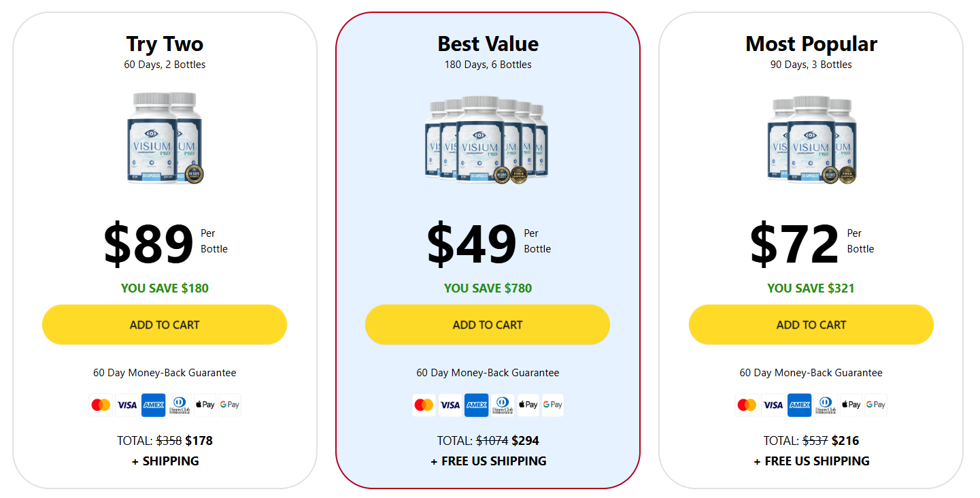Click the three-bottle product image
Screen dimensions: 980x498
tap(811, 139)
